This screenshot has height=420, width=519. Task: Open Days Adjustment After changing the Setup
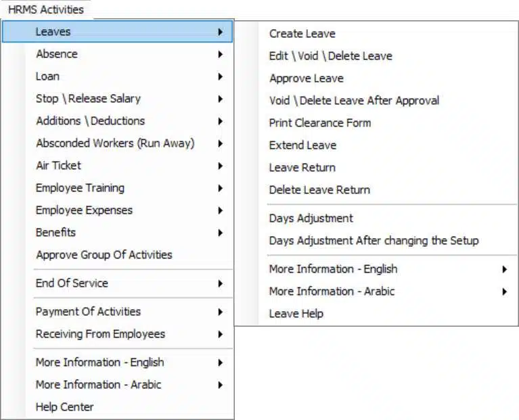click(374, 241)
